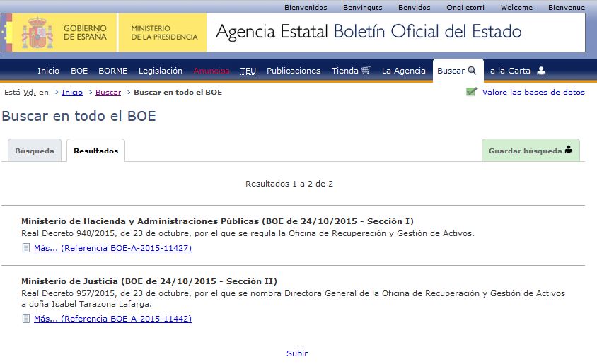
Task: Click the document icon for BOE-A-2015-11427
Action: [26, 248]
